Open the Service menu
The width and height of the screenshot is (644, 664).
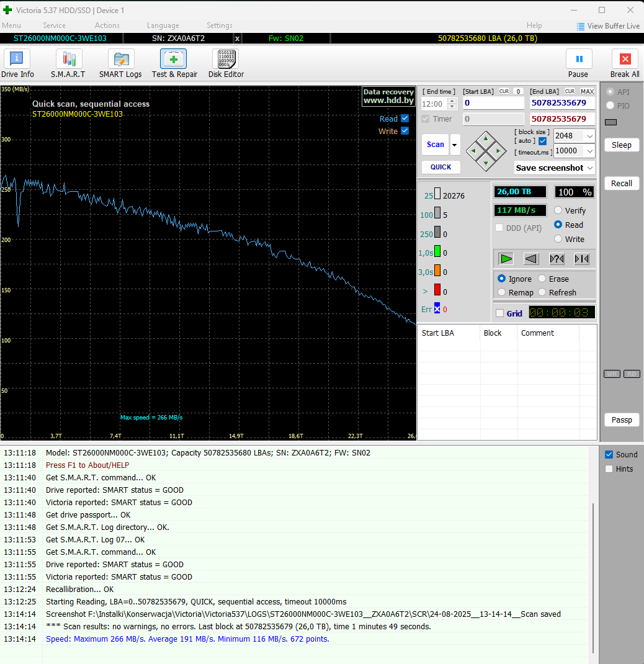click(54, 25)
